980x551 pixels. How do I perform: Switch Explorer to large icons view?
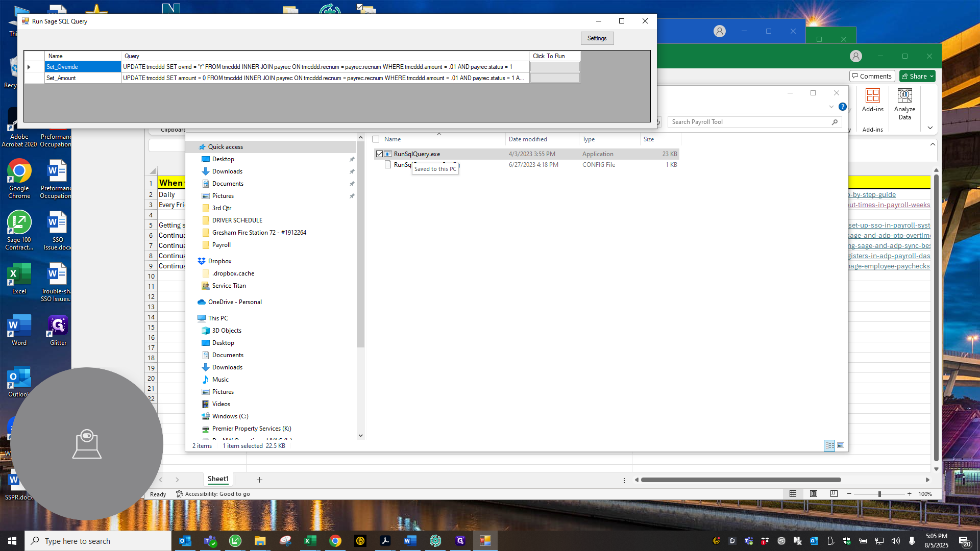tap(841, 445)
